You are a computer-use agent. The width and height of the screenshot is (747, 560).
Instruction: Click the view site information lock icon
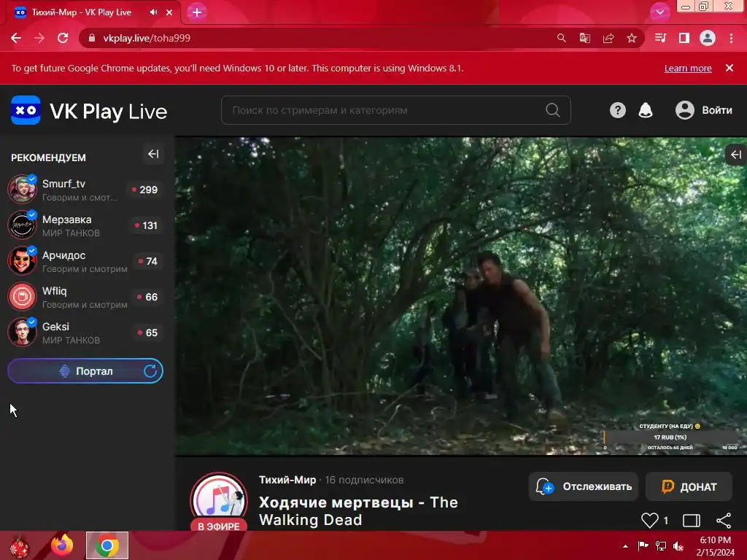(x=92, y=38)
